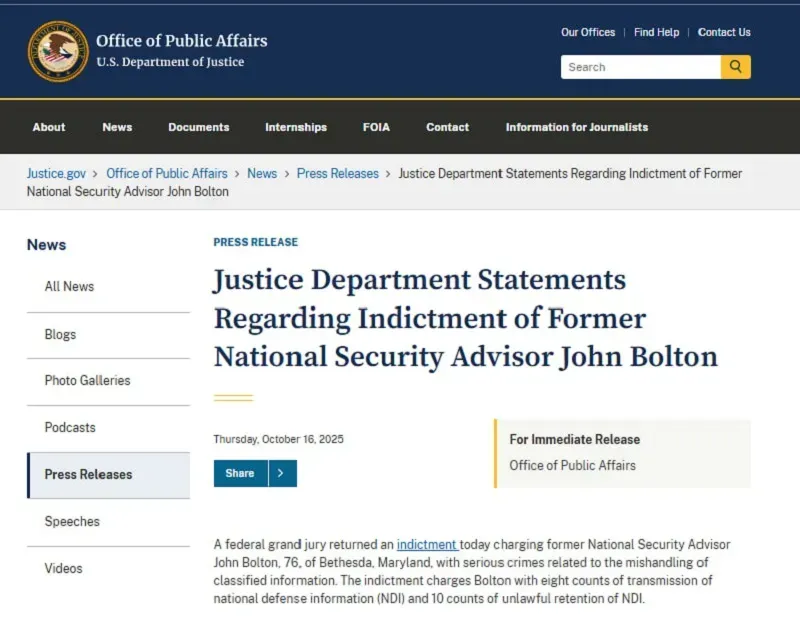Follow the Justice.gov breadcrumb link
800x617 pixels.
tap(57, 173)
